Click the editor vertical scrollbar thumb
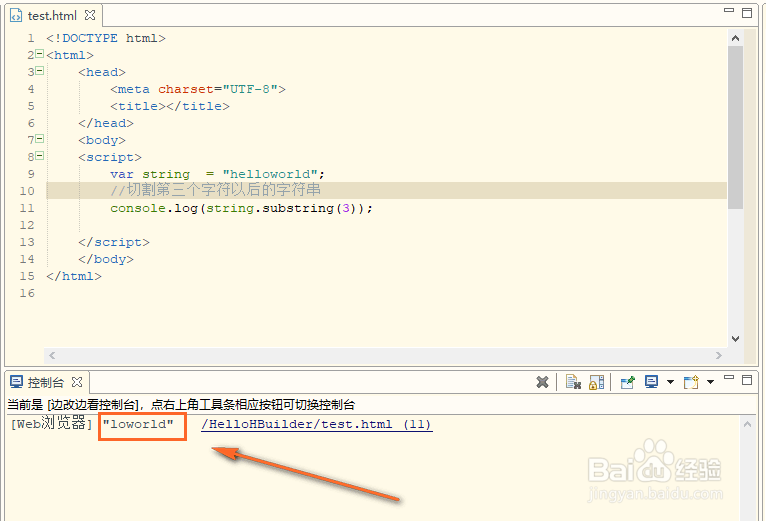766x521 pixels. pos(735,128)
